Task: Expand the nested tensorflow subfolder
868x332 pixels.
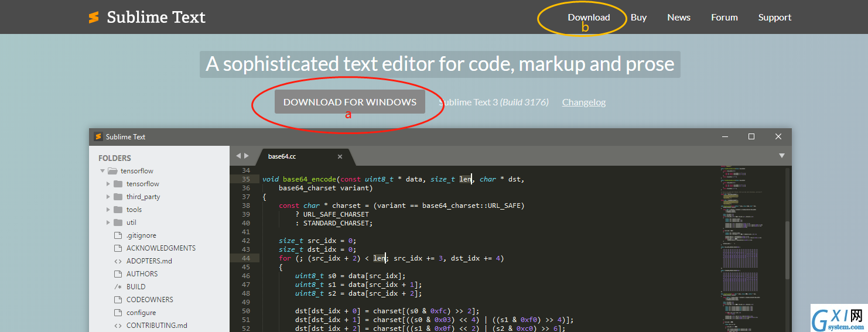Action: click(x=108, y=184)
